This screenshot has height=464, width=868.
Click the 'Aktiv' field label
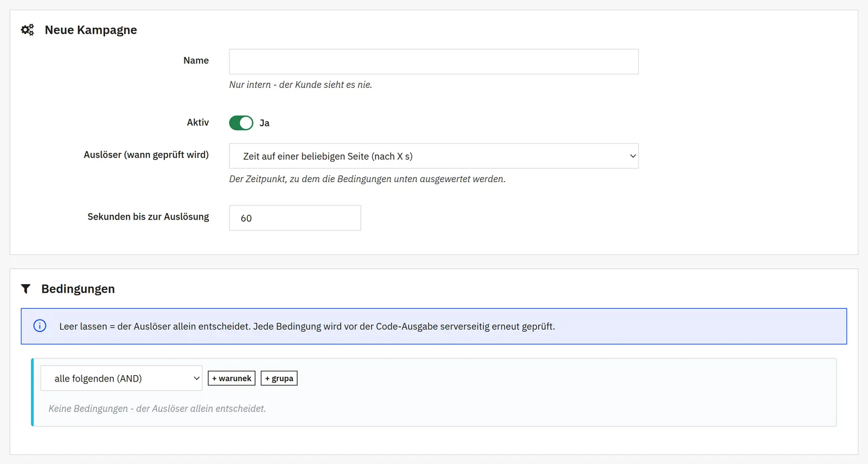point(197,123)
